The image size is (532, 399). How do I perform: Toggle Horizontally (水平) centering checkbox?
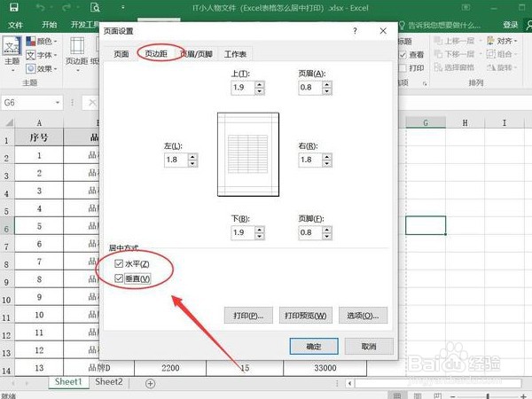[119, 263]
